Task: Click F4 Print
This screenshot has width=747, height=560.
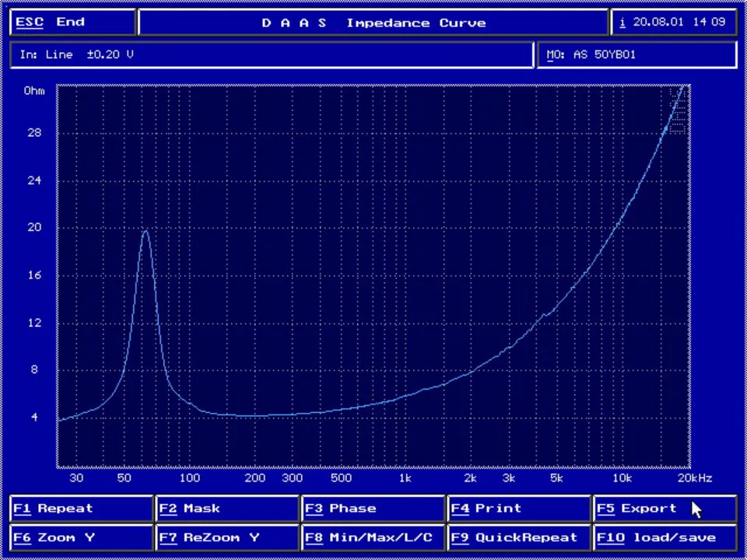Action: click(519, 509)
